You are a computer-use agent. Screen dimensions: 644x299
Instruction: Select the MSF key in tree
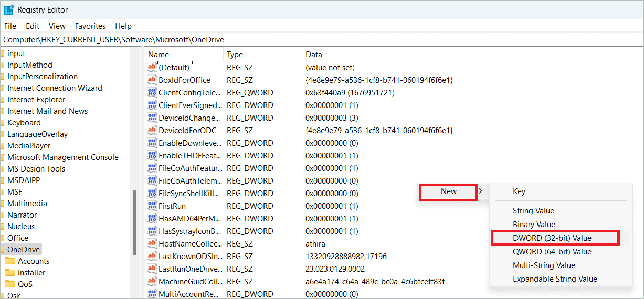pyautogui.click(x=15, y=191)
